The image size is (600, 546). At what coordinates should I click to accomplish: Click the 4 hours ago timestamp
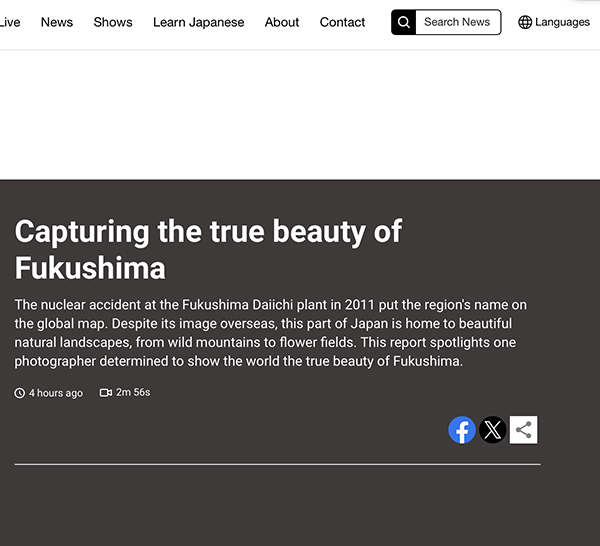click(56, 393)
